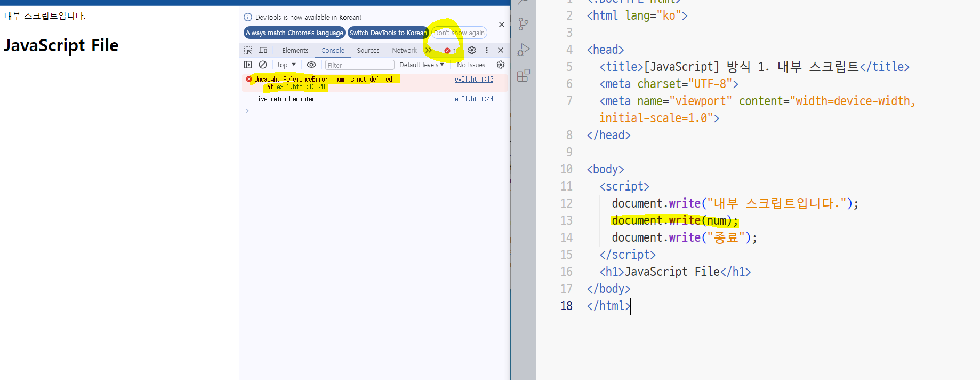Open console settings gear icon
The width and height of the screenshot is (980, 380).
501,65
